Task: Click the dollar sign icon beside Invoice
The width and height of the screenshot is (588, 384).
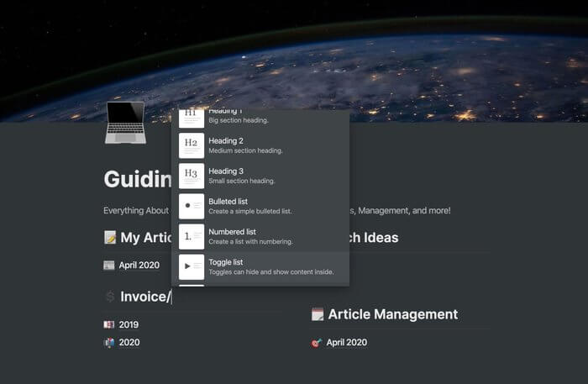Action: tap(110, 297)
